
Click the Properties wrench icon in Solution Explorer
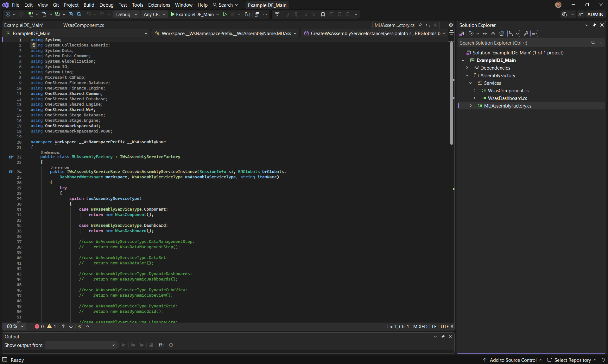pos(526,34)
